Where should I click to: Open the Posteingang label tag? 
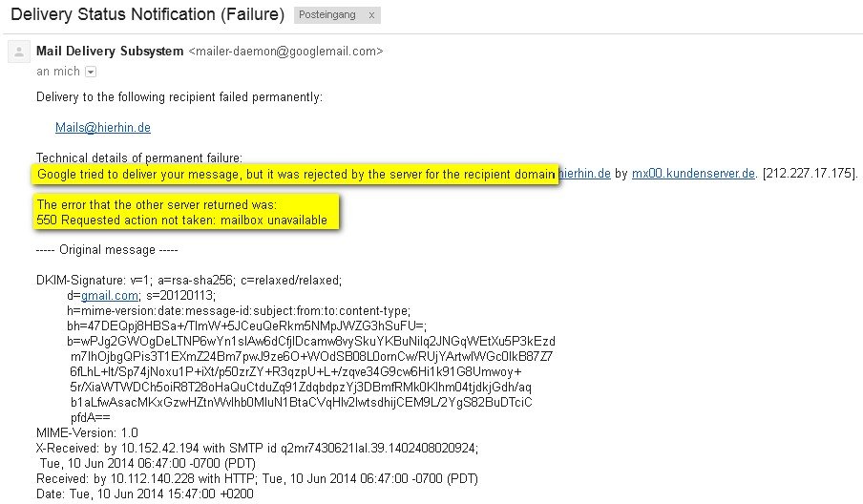pos(326,15)
